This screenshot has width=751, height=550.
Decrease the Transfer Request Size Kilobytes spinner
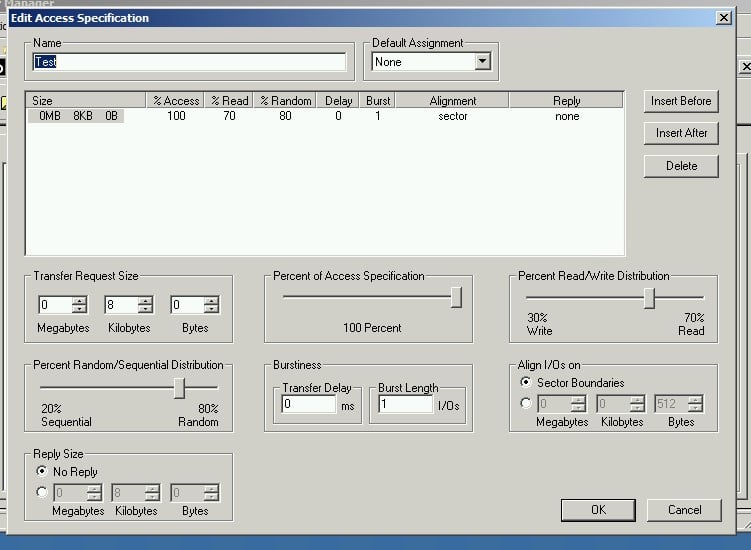coord(145,310)
